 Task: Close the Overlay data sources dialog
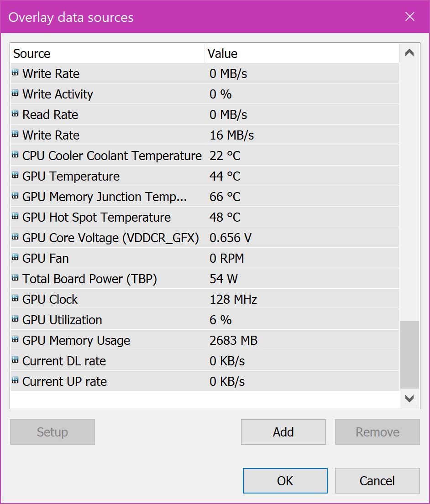click(x=409, y=17)
